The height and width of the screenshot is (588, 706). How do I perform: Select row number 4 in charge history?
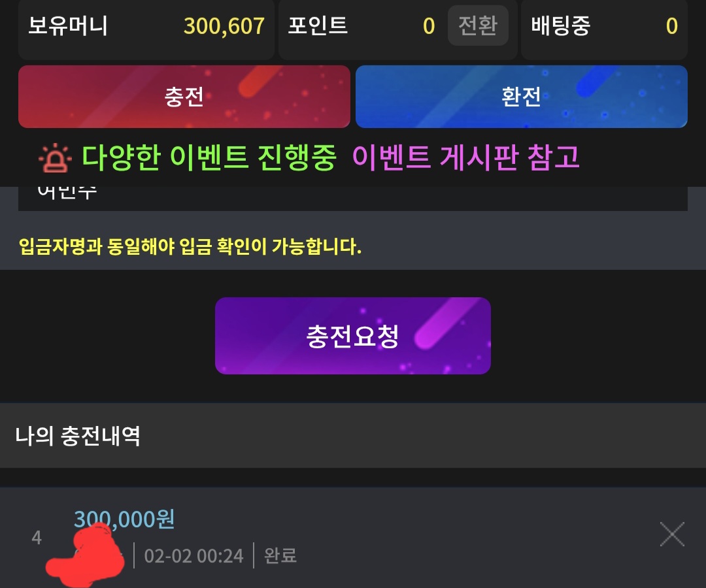(x=37, y=538)
